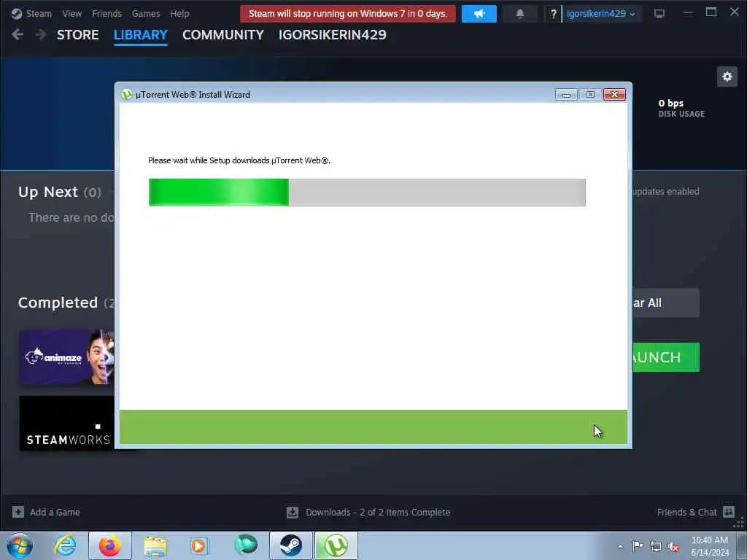Go forward using the Steam forward arrow
This screenshot has height=560, width=747.
41,35
